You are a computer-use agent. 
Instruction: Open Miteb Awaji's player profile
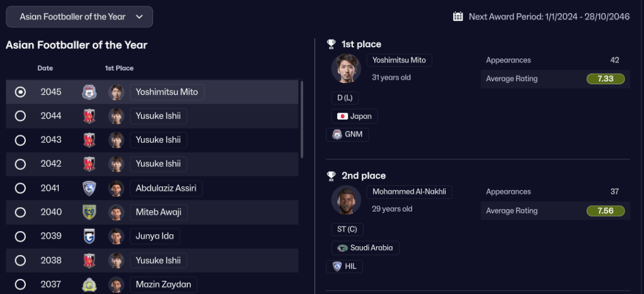158,212
